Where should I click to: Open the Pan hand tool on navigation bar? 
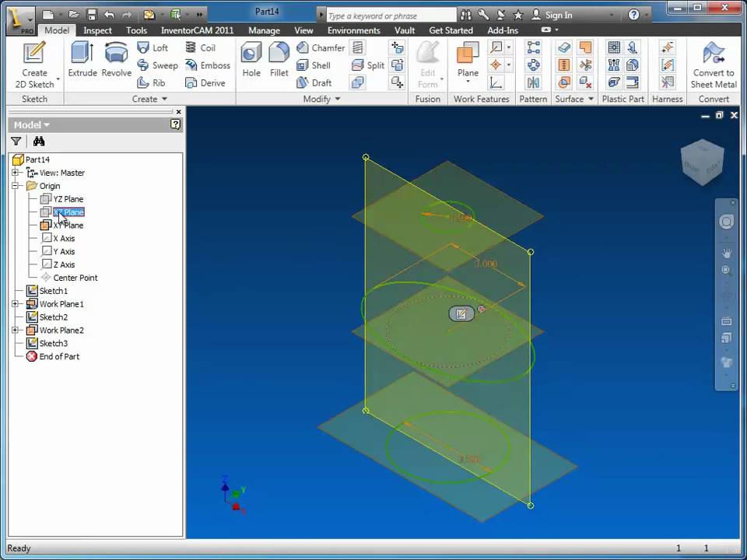tap(726, 252)
